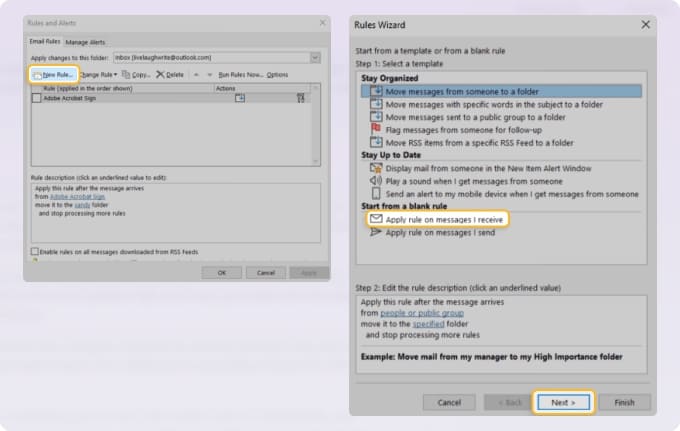Switch to the Email Rules tab
This screenshot has width=680, height=431.
[45, 42]
